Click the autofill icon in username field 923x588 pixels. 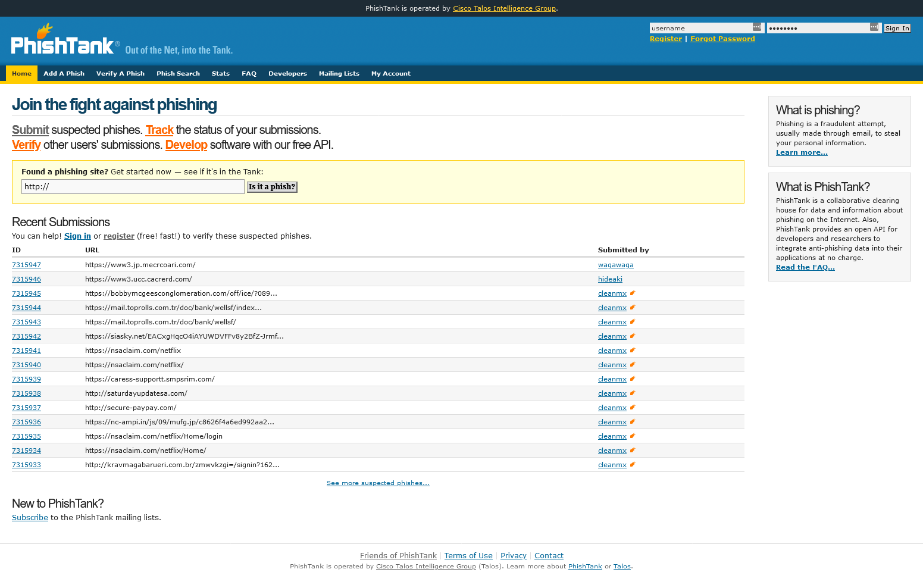(x=756, y=27)
